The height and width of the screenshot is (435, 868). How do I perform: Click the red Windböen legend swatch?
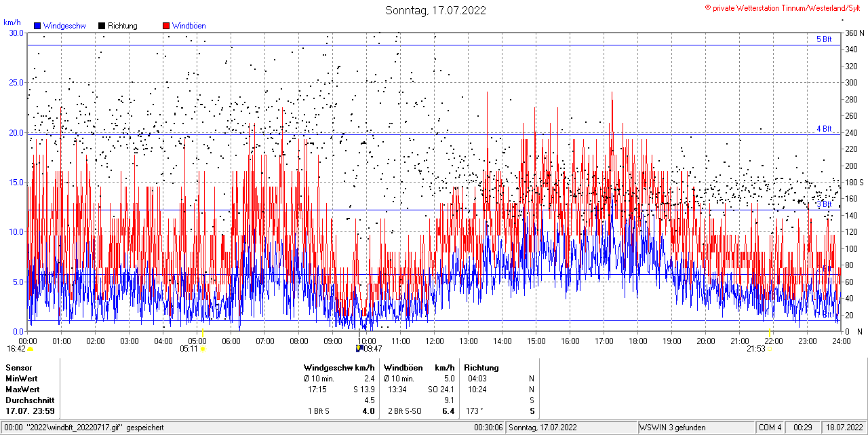166,26
